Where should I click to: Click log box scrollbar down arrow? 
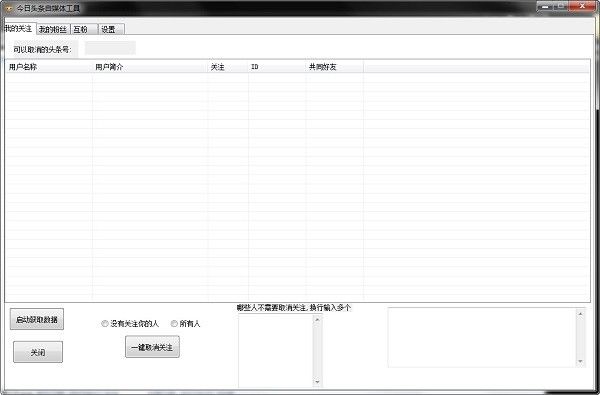(580, 361)
